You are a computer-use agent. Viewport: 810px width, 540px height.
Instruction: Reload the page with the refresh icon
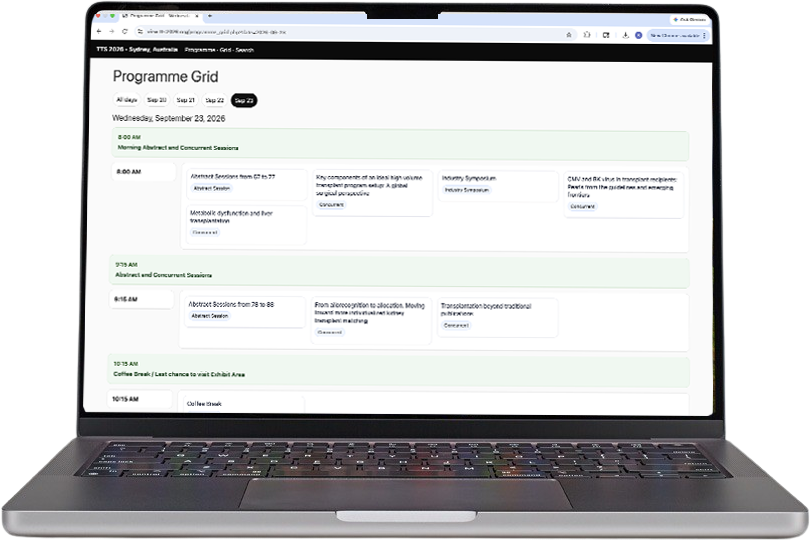click(122, 33)
